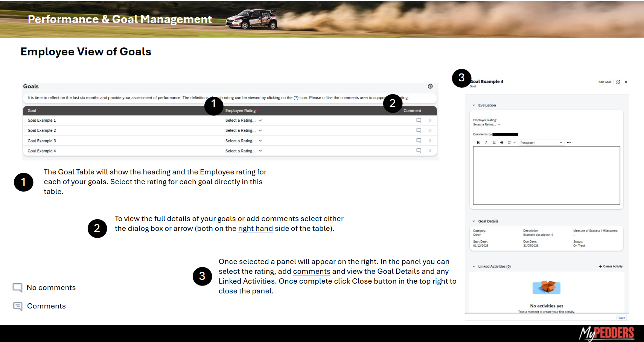Apply Italic formatting in comment editor
Image resolution: width=644 pixels, height=342 pixels.
tap(486, 143)
